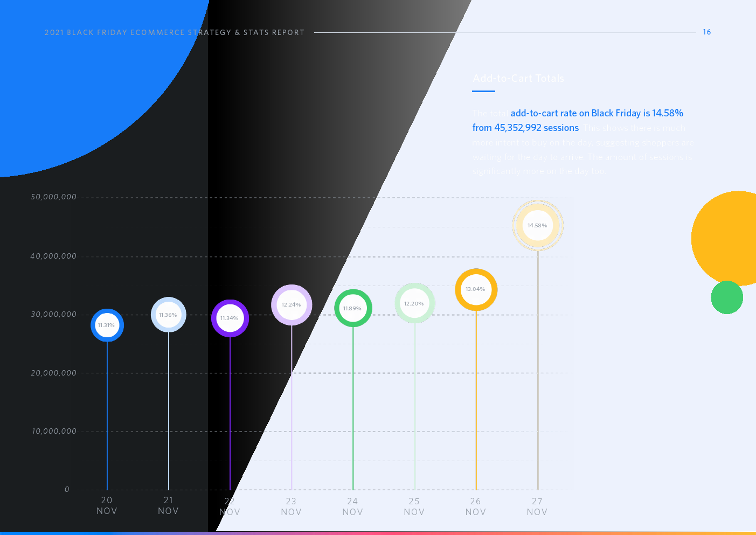This screenshot has width=756, height=535.
Task: Click the blue 11.31% data marker
Action: pyautogui.click(x=107, y=325)
